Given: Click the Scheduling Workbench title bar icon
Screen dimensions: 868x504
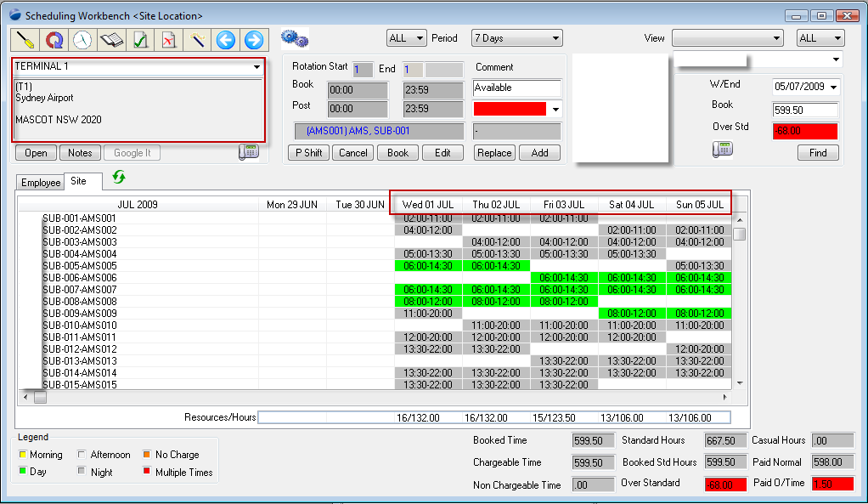Looking at the screenshot, I should click(15, 15).
